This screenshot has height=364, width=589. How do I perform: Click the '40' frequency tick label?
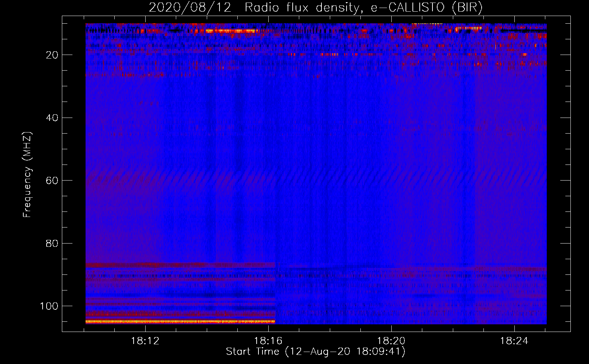52,118
